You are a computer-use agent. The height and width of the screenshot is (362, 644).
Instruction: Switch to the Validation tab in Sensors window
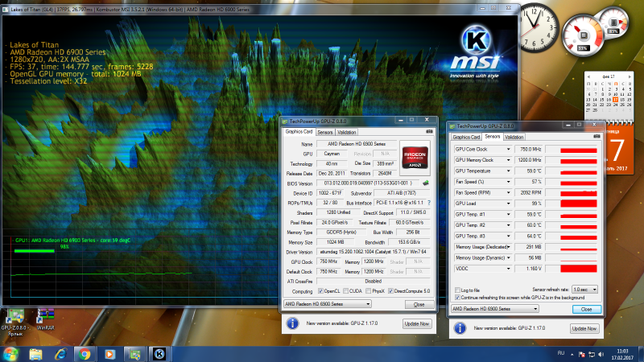point(514,137)
